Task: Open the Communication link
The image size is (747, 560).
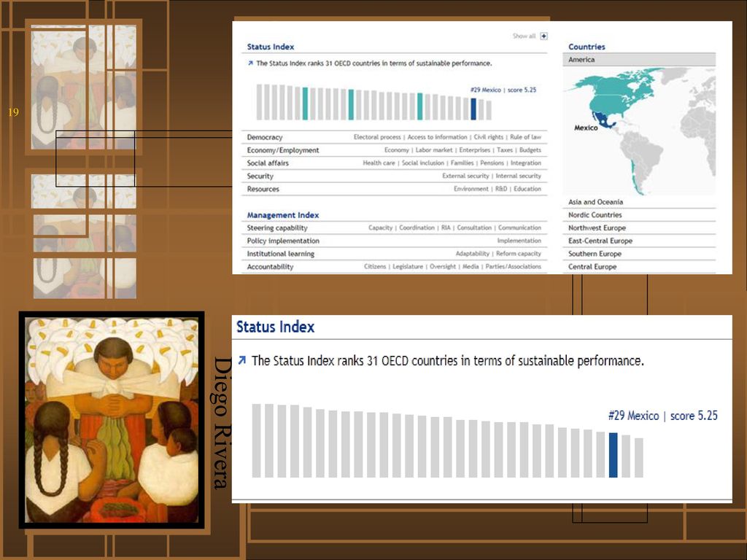Action: (x=519, y=228)
